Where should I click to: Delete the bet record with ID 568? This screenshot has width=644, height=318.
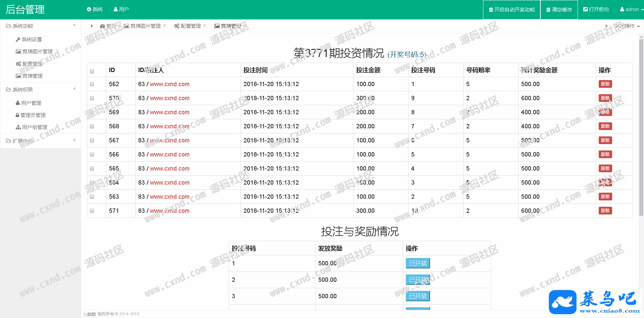coord(605,126)
